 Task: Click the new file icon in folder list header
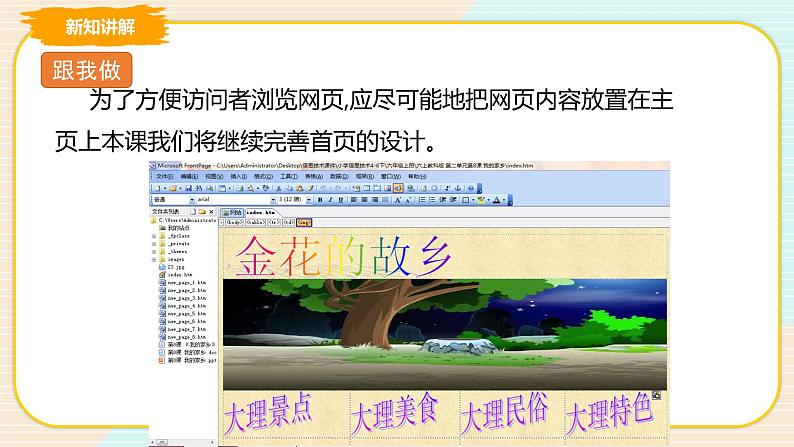[x=193, y=212]
